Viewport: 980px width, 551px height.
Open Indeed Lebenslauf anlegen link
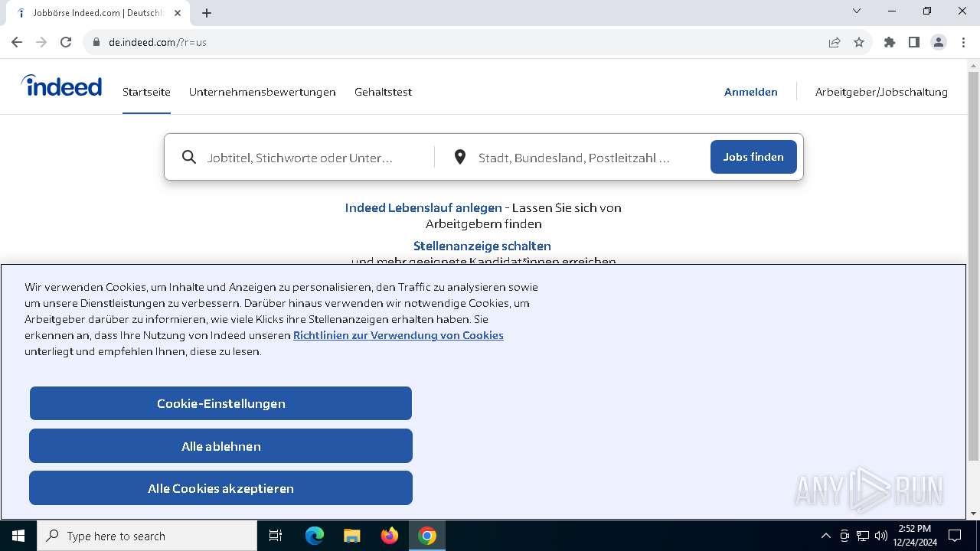coord(423,207)
